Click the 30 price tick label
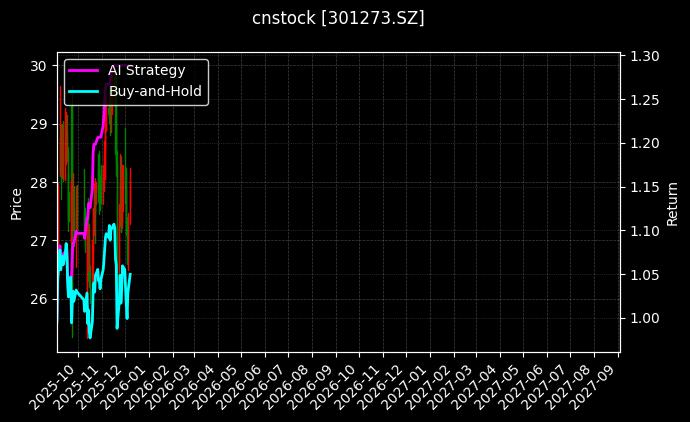The image size is (690, 422). tap(39, 66)
